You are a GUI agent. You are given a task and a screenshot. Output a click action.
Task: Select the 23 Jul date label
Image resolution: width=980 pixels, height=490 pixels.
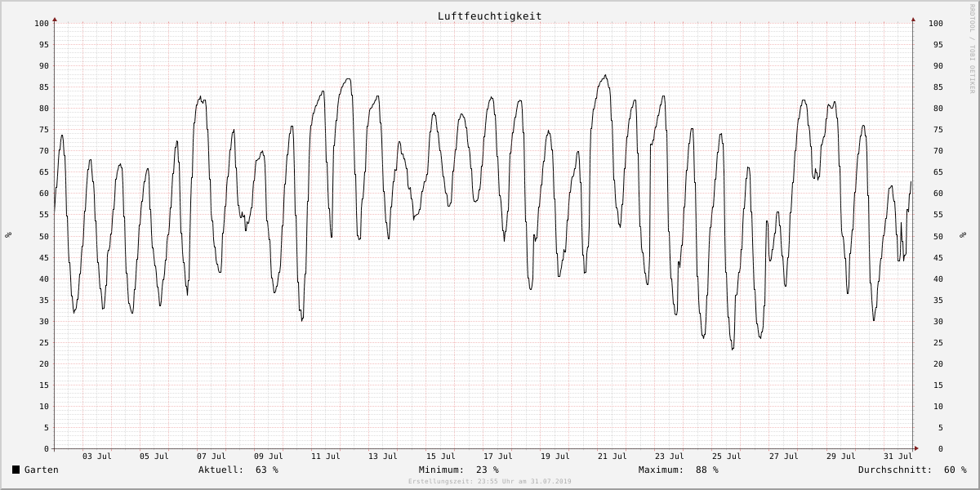point(670,456)
